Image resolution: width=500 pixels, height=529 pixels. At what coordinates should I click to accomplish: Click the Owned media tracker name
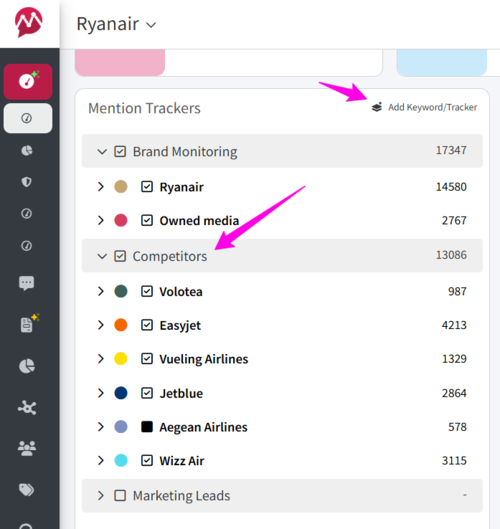click(199, 221)
